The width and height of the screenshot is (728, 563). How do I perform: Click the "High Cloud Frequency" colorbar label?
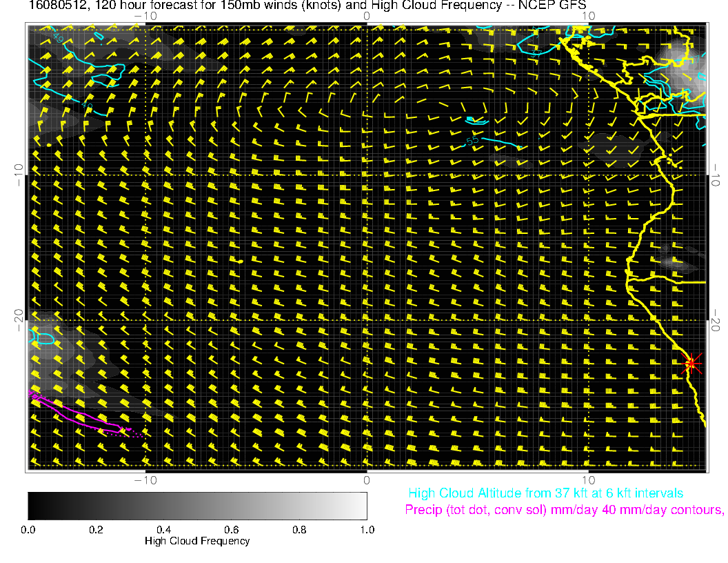pyautogui.click(x=197, y=541)
